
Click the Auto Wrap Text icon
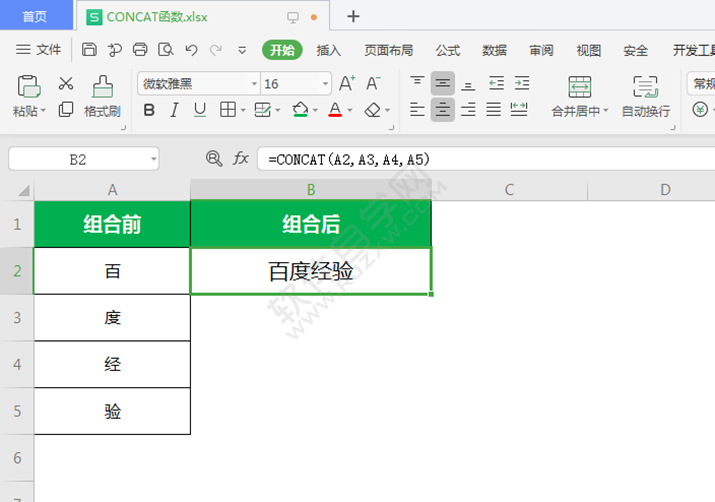coord(645,87)
